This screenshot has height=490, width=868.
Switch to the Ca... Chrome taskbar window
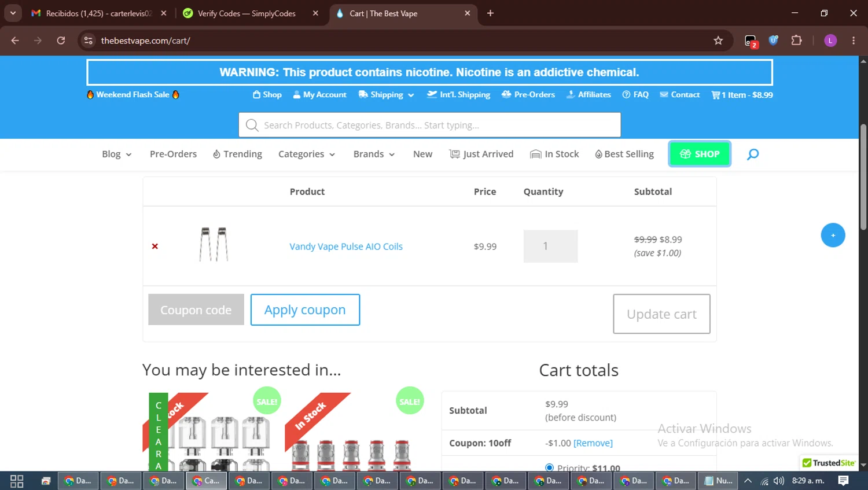point(206,481)
